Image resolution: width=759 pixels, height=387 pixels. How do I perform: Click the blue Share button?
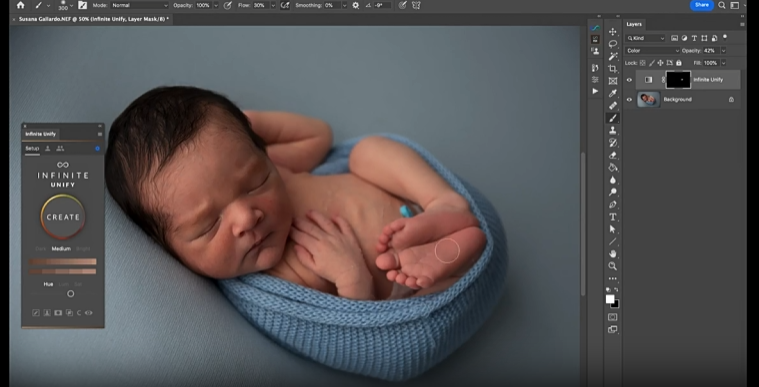[701, 5]
